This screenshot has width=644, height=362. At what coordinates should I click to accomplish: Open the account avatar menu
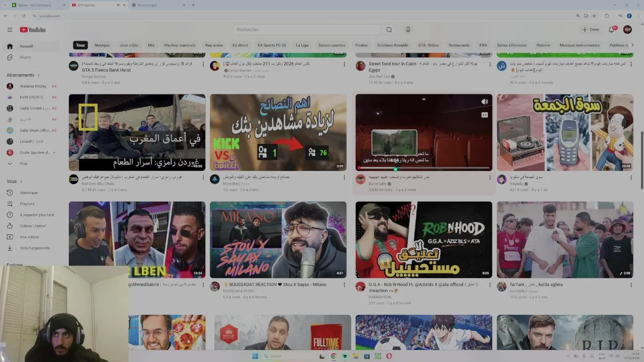(627, 30)
